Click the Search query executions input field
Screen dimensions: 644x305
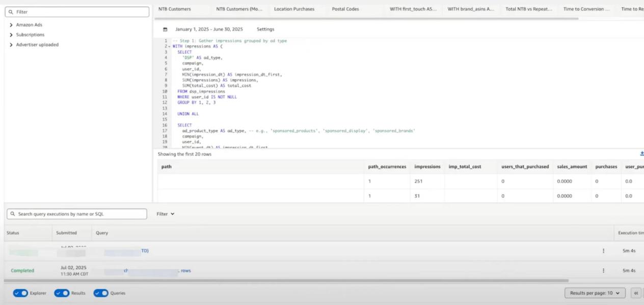pyautogui.click(x=76, y=214)
